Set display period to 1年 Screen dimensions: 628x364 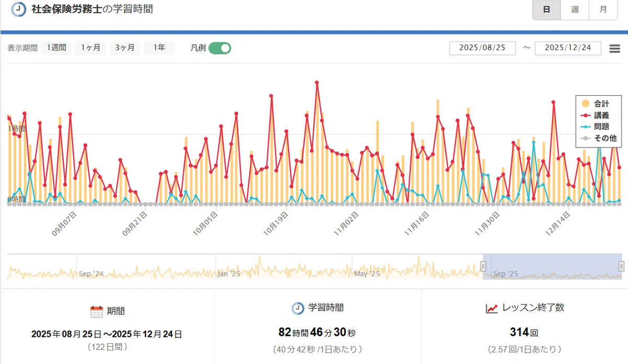pos(159,48)
